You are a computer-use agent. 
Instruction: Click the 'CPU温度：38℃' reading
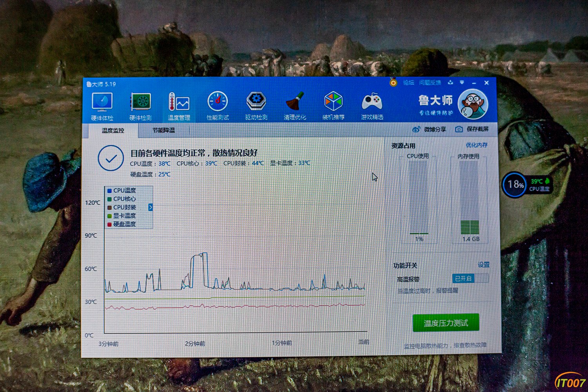pyautogui.click(x=150, y=163)
